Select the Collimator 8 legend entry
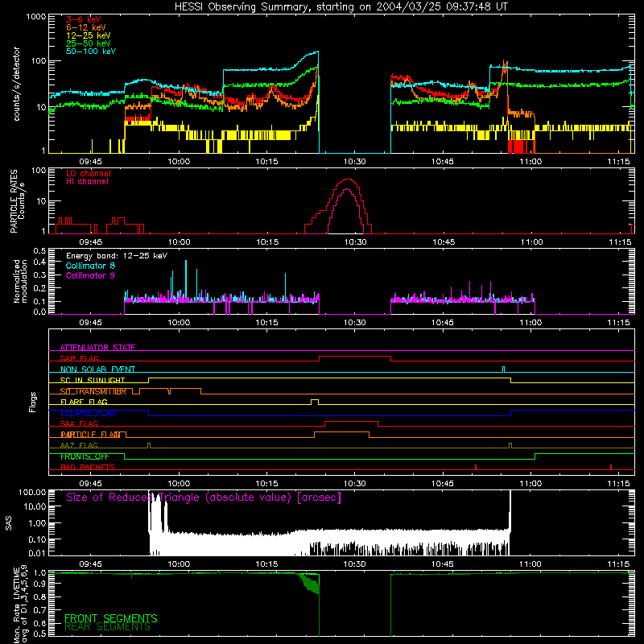 90,266
